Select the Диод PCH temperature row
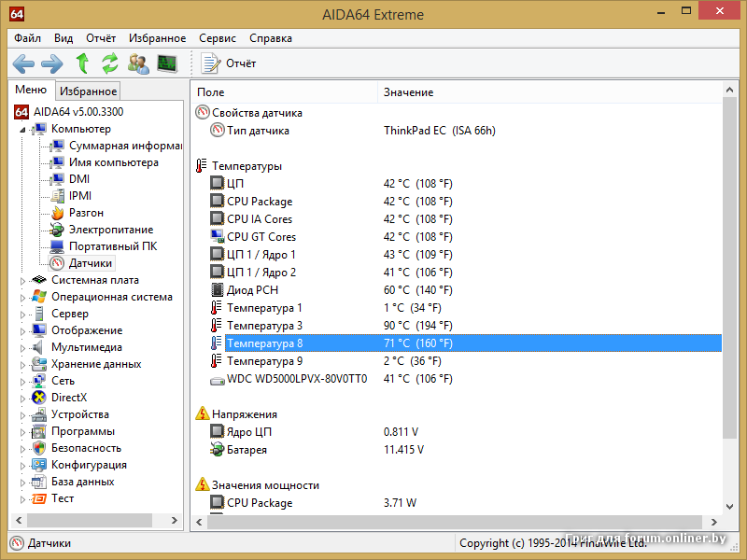The height and width of the screenshot is (560, 747). coord(252,290)
